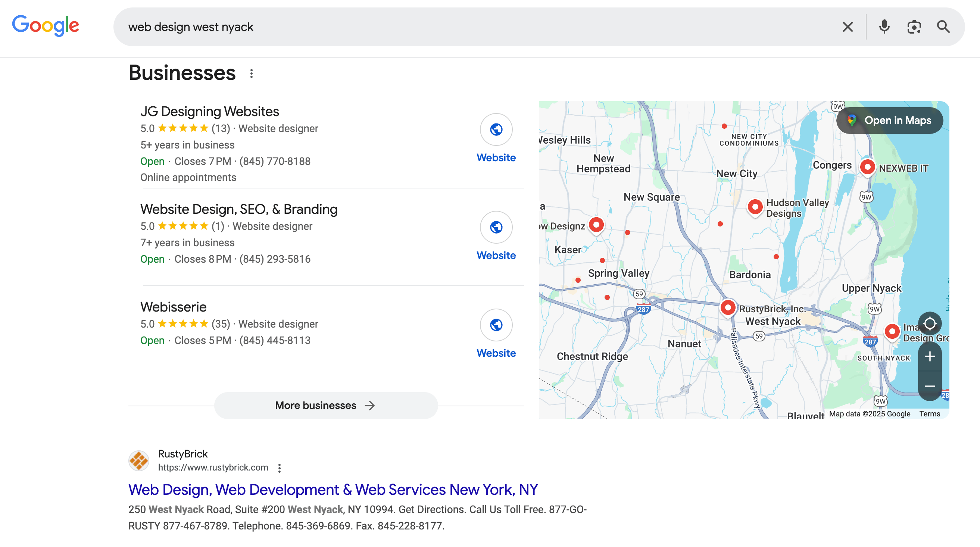The image size is (980, 547).
Task: Zoom out the map with minus button
Action: point(930,386)
